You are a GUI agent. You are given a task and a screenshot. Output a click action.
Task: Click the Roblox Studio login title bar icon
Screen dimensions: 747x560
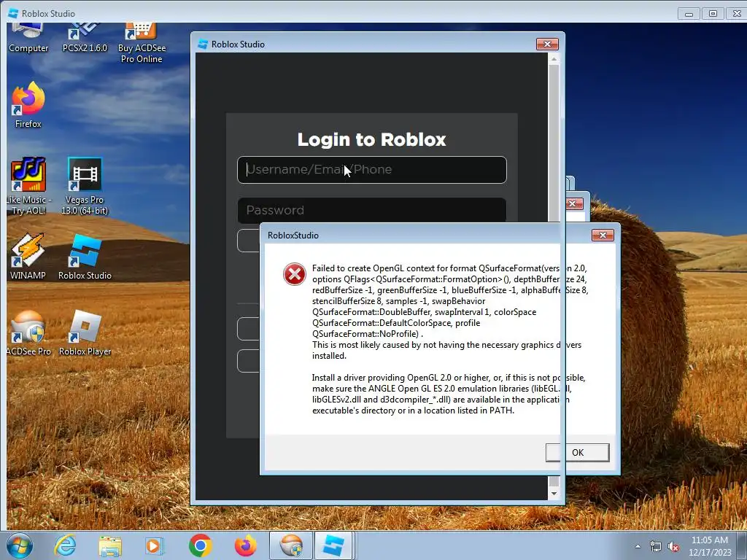click(203, 44)
